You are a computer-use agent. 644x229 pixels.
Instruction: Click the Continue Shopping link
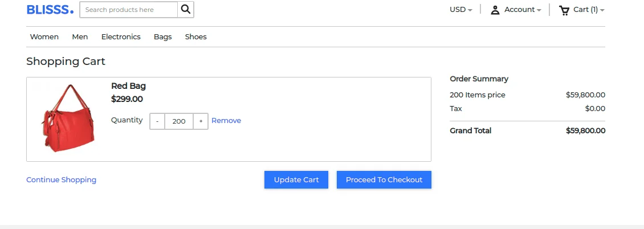(61, 180)
